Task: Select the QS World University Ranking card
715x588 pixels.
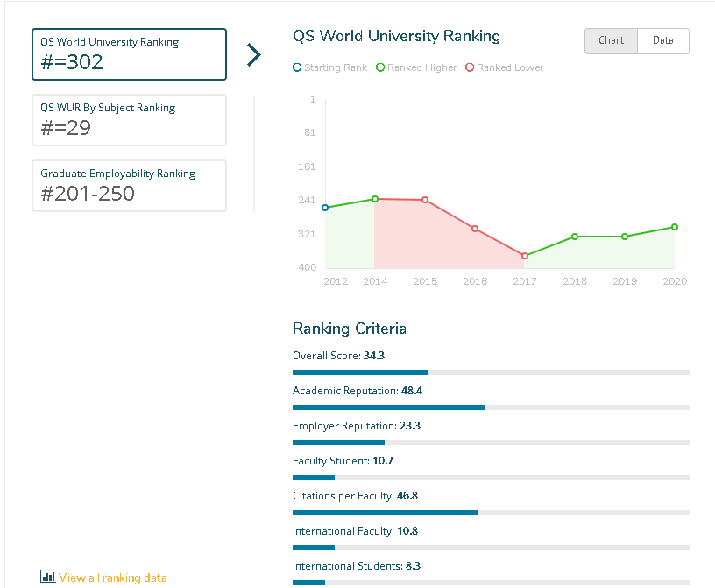Action: point(129,54)
